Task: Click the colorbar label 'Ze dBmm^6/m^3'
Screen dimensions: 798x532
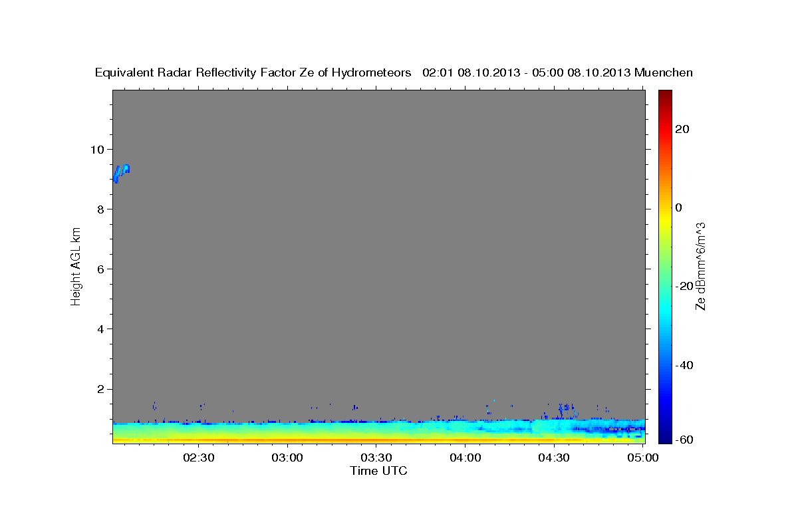Action: point(700,266)
